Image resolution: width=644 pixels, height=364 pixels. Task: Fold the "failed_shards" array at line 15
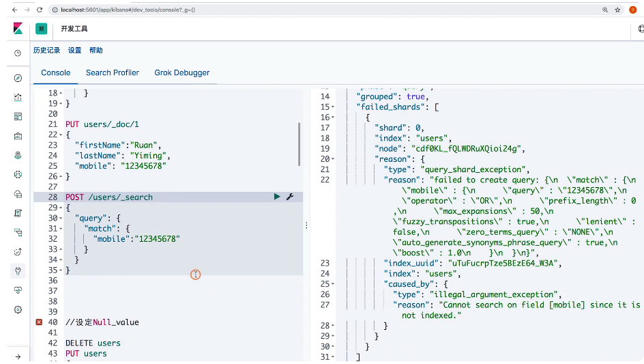(x=332, y=107)
